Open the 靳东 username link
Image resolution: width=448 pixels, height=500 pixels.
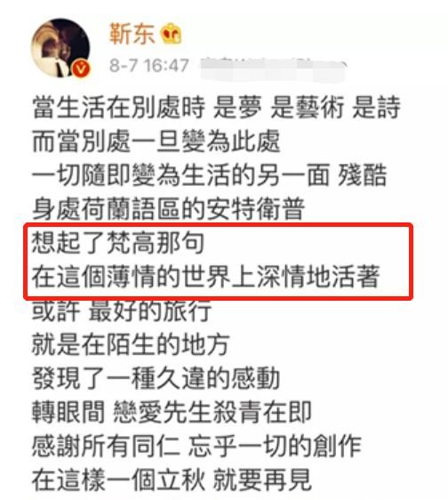coord(132,33)
